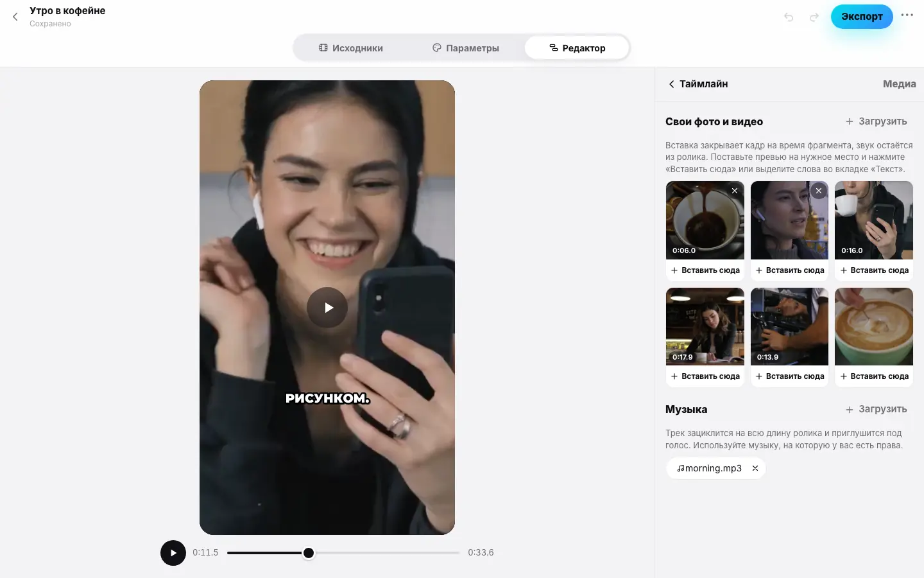The image size is (924, 578).
Task: Click Вставить сюда under the 0:06.0 clip
Action: [x=705, y=270]
